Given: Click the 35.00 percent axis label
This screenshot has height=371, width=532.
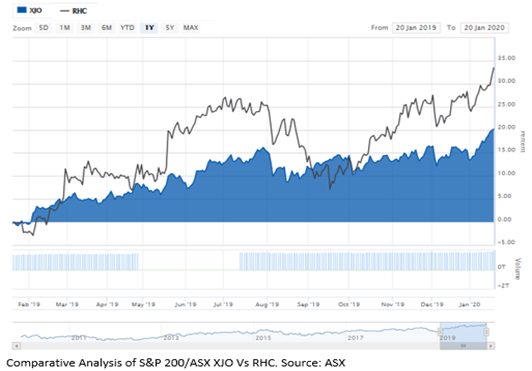Looking at the screenshot, I should point(506,58).
